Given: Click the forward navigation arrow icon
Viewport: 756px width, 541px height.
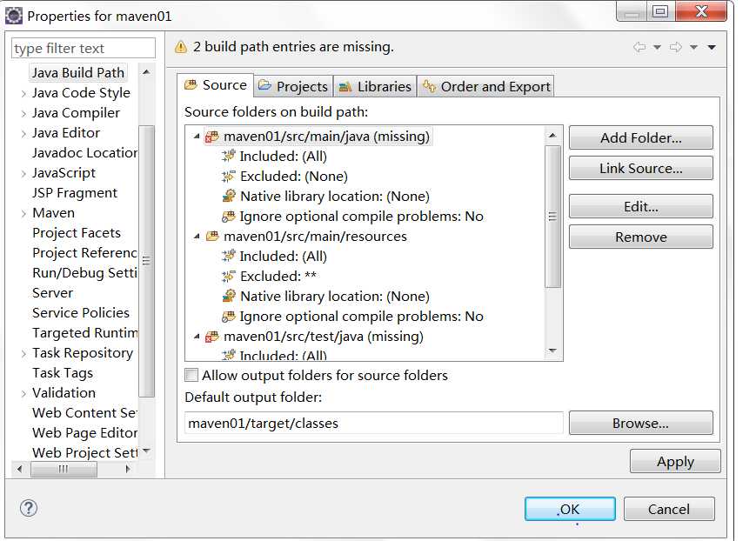Looking at the screenshot, I should coord(675,47).
